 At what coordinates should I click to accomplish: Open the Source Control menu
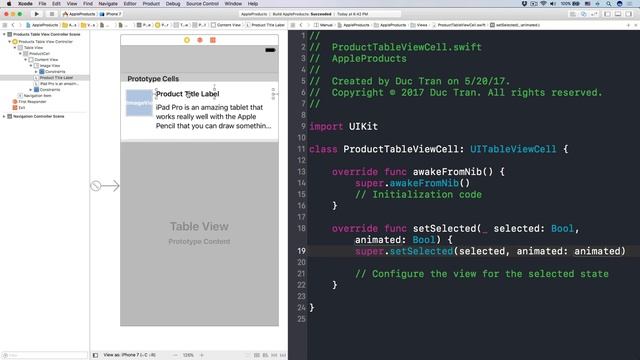coord(202,4)
